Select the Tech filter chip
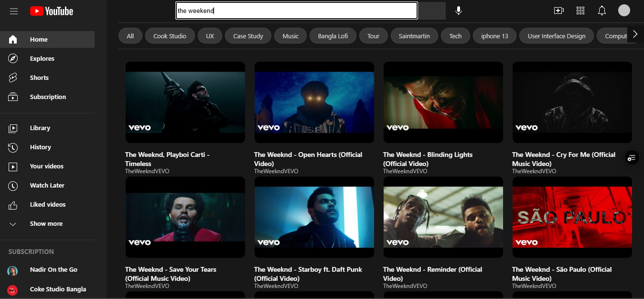644x299 pixels. coord(456,36)
